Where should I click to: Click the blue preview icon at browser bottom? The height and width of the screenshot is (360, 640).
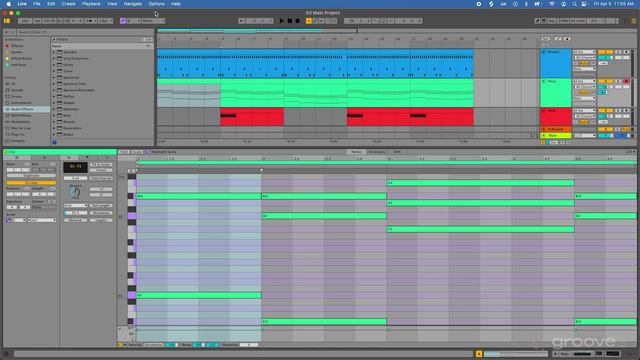pyautogui.click(x=54, y=142)
